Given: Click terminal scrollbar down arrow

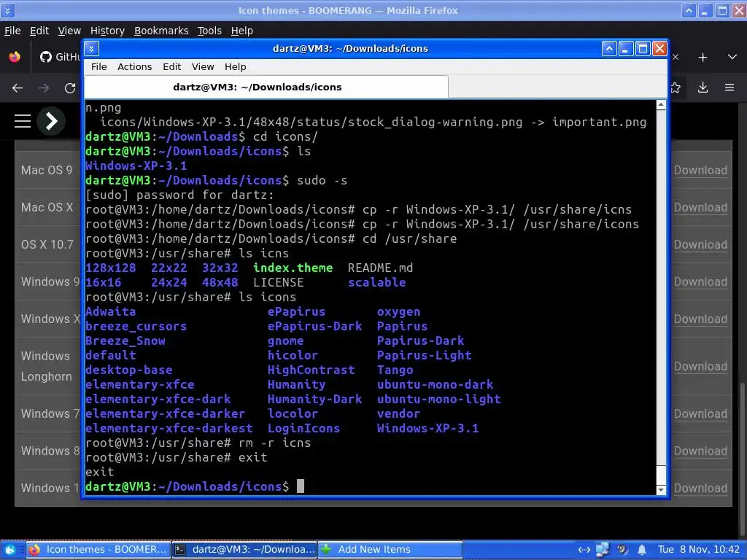Looking at the screenshot, I should coord(661,489).
